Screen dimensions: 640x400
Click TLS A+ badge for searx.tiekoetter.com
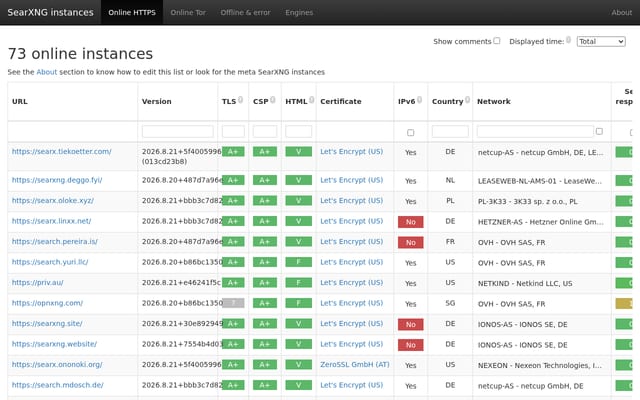click(233, 152)
